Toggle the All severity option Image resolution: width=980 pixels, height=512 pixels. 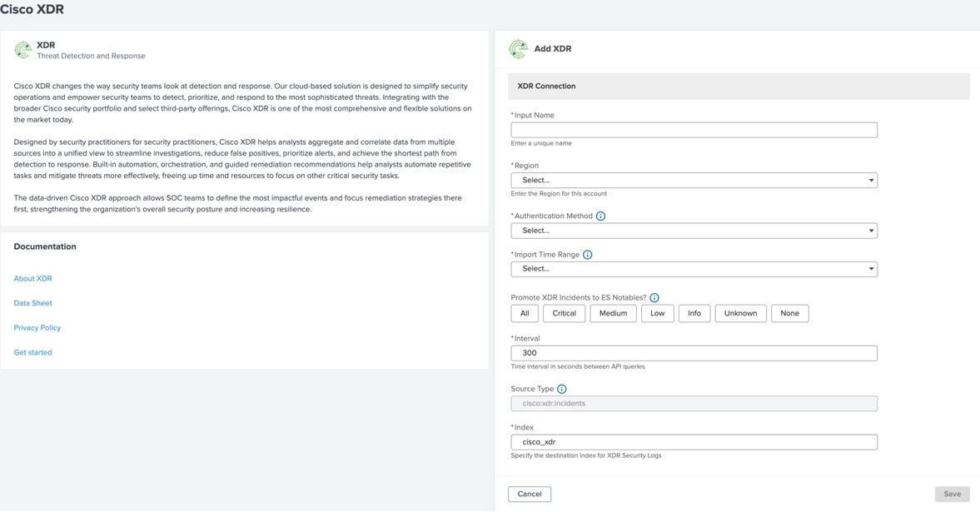(525, 314)
